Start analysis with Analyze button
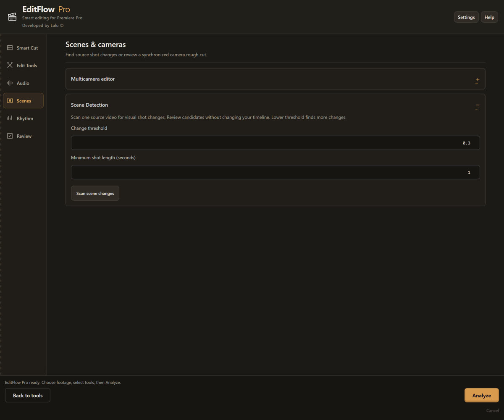 point(481,395)
